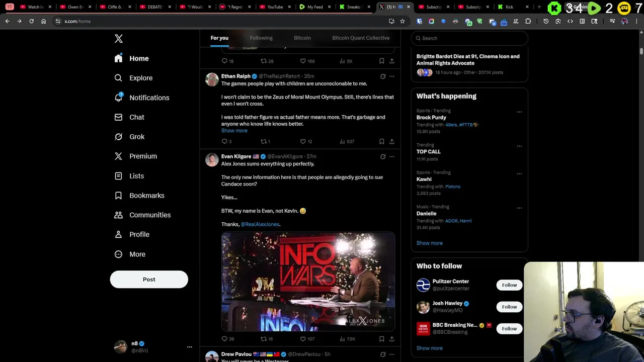Follow Pulitzer Center
644x362 pixels.
(x=509, y=285)
